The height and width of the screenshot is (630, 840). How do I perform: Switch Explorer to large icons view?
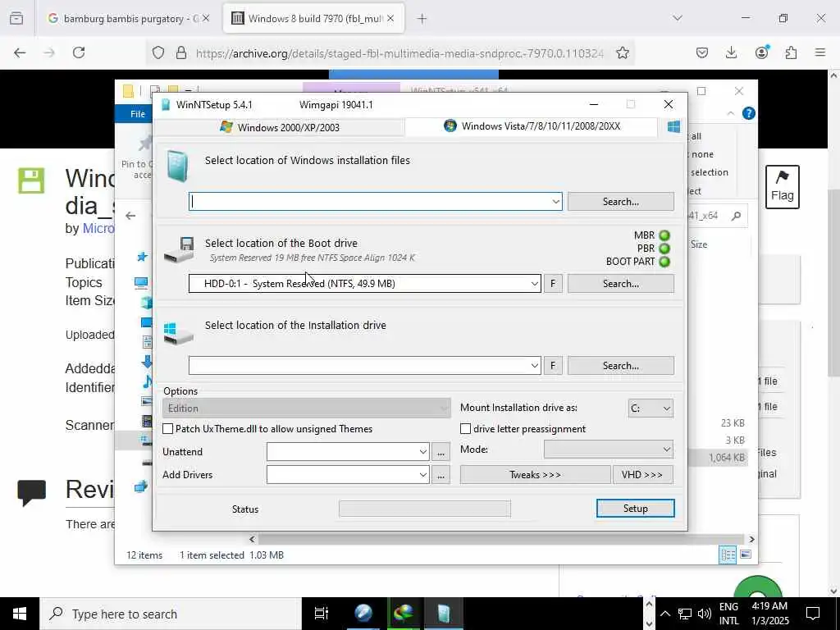tap(745, 555)
